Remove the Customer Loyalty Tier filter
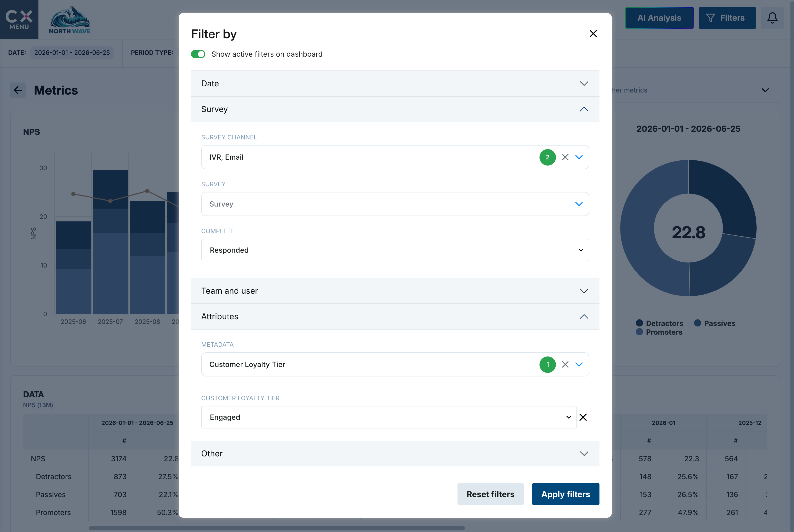794x532 pixels. click(583, 417)
